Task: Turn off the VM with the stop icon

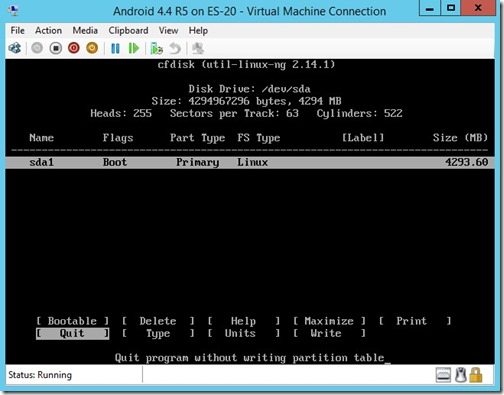Action: [x=56, y=48]
